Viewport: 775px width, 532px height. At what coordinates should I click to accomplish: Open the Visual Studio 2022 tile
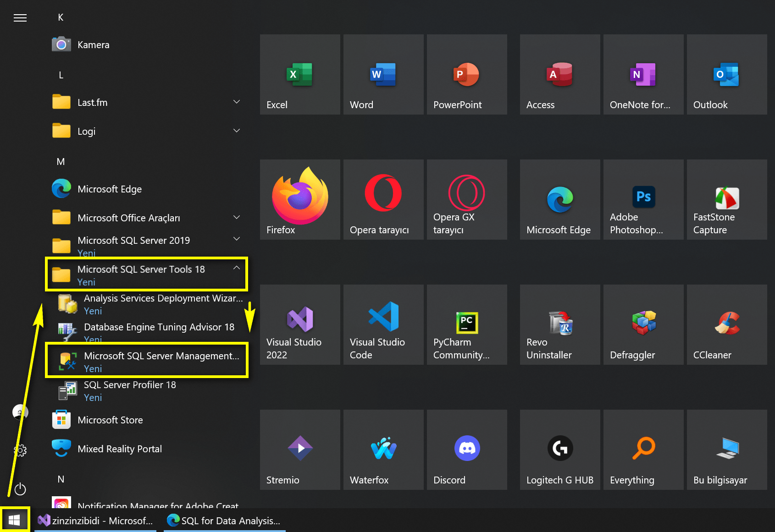[x=300, y=324]
